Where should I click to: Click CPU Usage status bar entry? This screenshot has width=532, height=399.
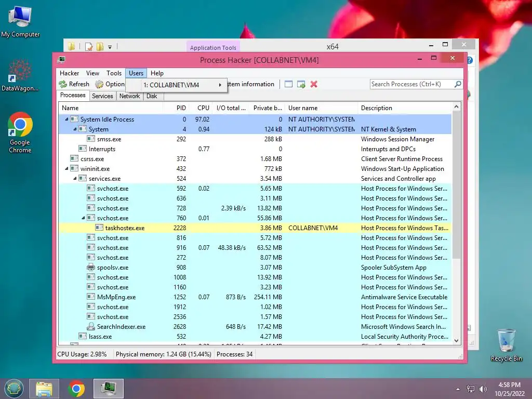click(x=82, y=354)
